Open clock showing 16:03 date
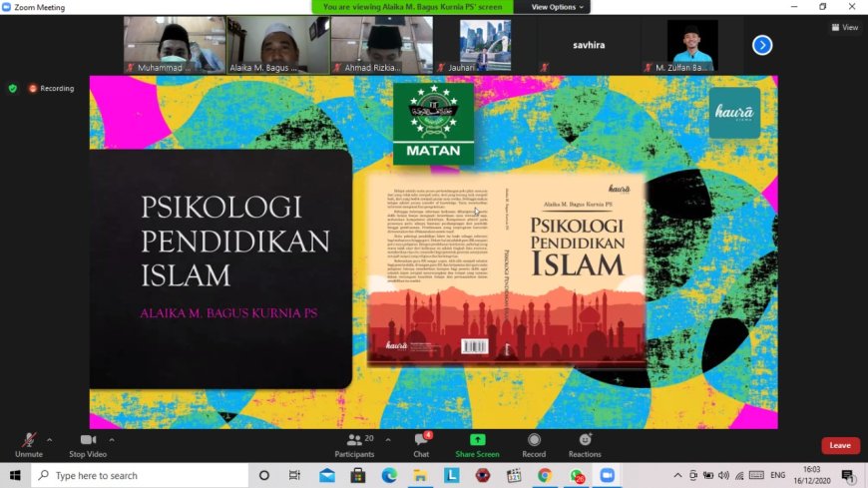 point(812,475)
